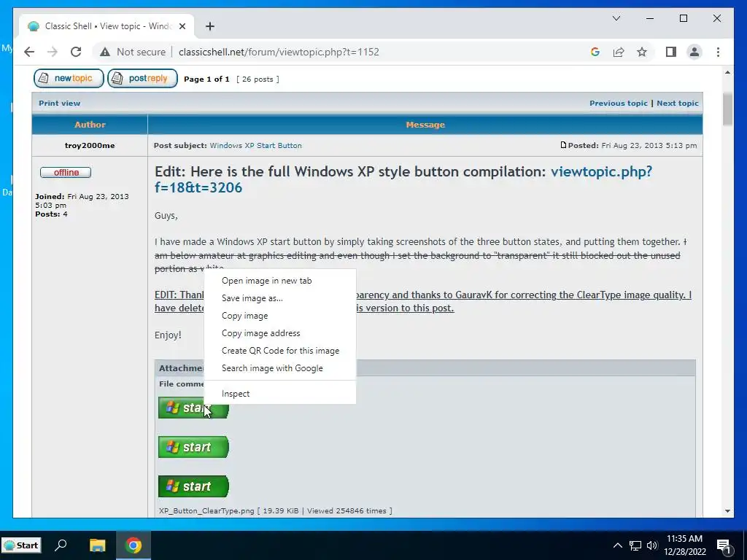This screenshot has height=560, width=747.
Task: Open the volume speaker tray icon
Action: [651, 545]
